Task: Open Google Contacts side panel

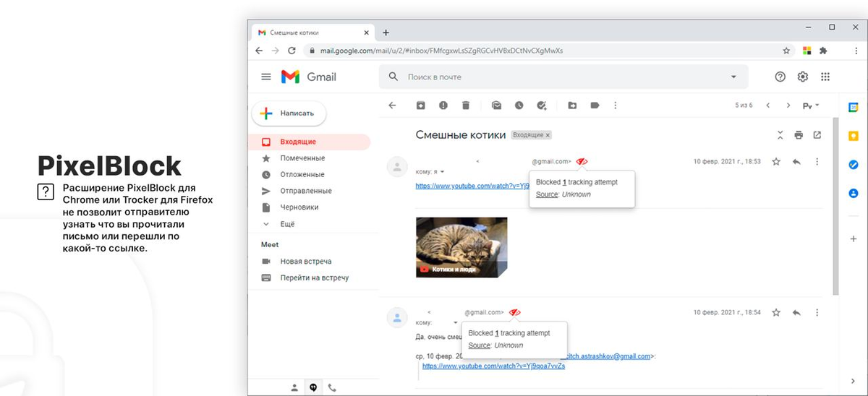Action: [854, 193]
